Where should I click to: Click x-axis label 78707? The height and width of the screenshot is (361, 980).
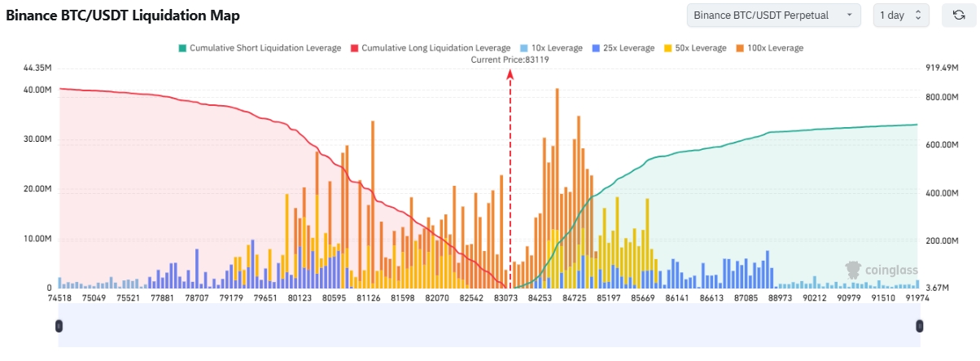tap(195, 299)
